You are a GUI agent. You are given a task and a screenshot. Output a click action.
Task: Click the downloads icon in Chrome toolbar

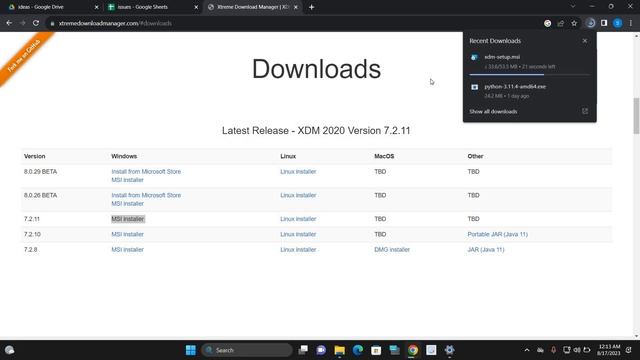[591, 23]
